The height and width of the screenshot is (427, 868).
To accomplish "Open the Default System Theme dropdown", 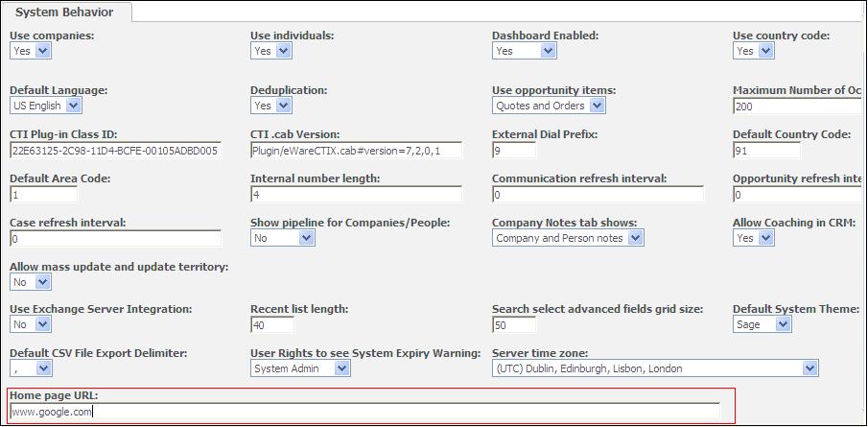I will [762, 324].
